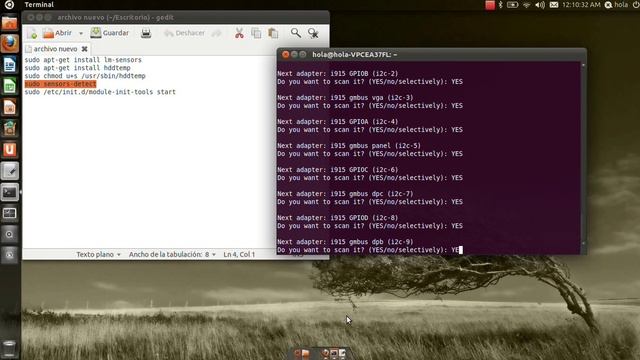This screenshot has width=640, height=360.
Task: Click the line 'sudo apt-get install lm-sensors'
Action: (83, 60)
